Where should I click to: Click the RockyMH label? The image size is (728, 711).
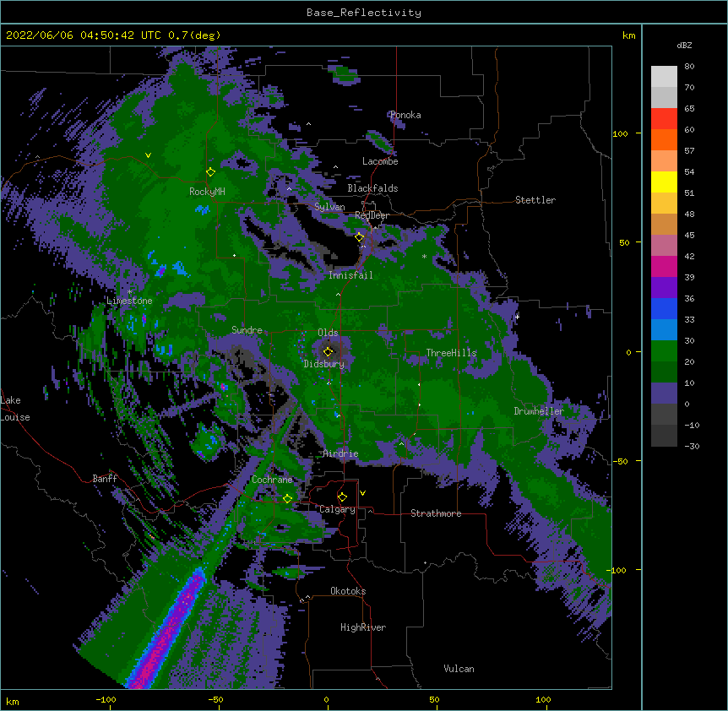tap(207, 191)
